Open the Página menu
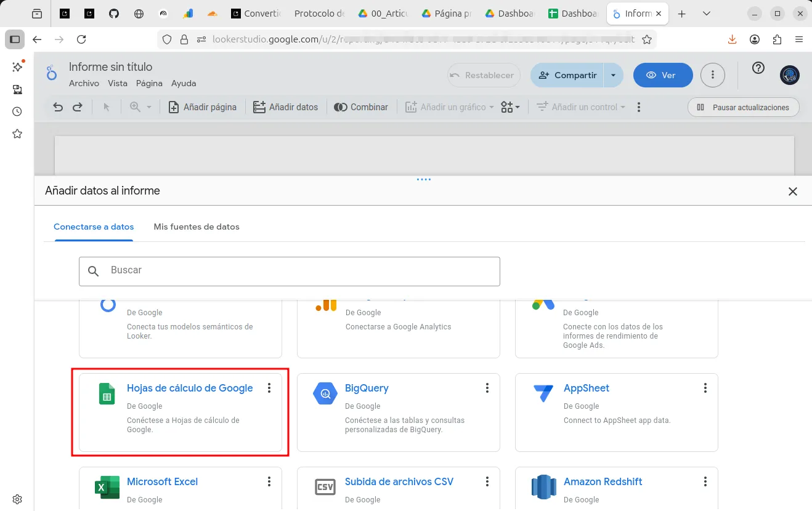The width and height of the screenshot is (812, 511). (149, 83)
